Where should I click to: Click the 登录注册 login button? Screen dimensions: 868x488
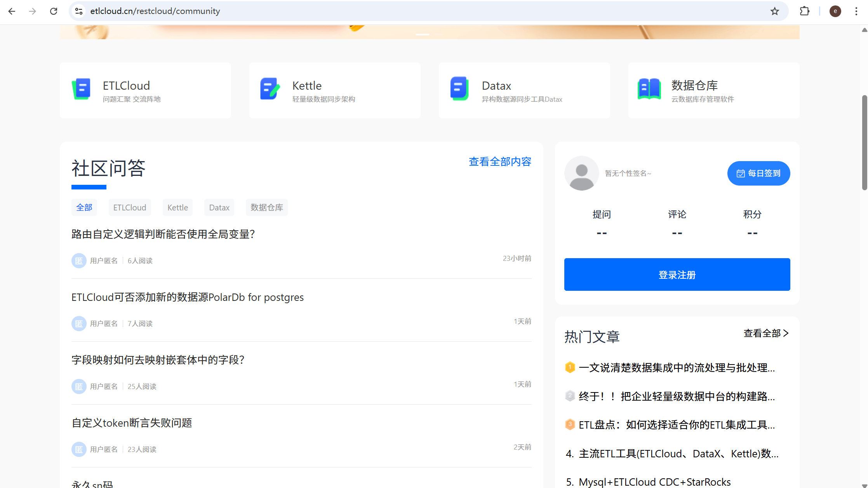tap(677, 274)
